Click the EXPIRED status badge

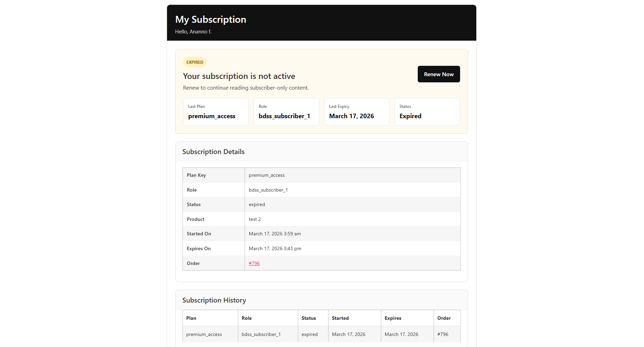195,62
